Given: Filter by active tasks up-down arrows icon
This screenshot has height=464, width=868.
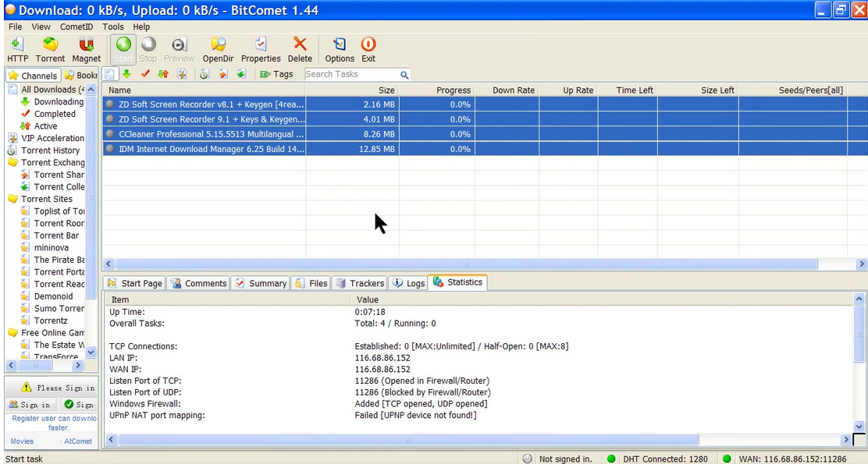Looking at the screenshot, I should click(162, 74).
